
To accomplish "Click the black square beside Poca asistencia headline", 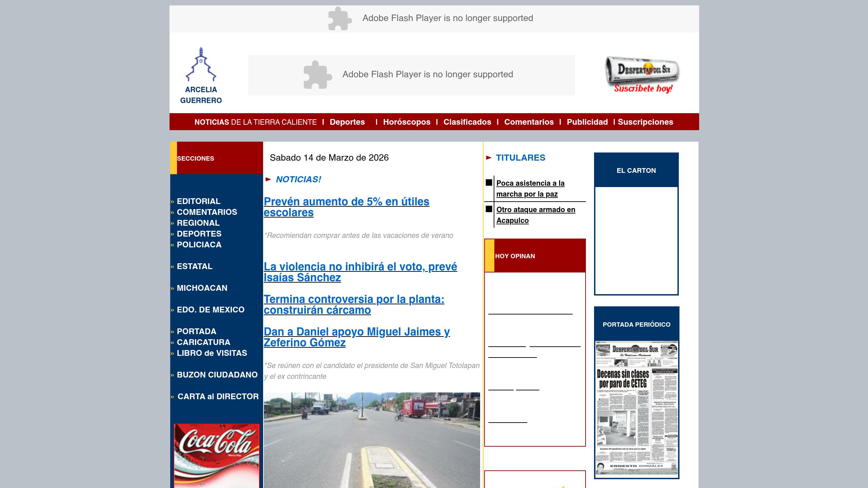I will pos(489,183).
